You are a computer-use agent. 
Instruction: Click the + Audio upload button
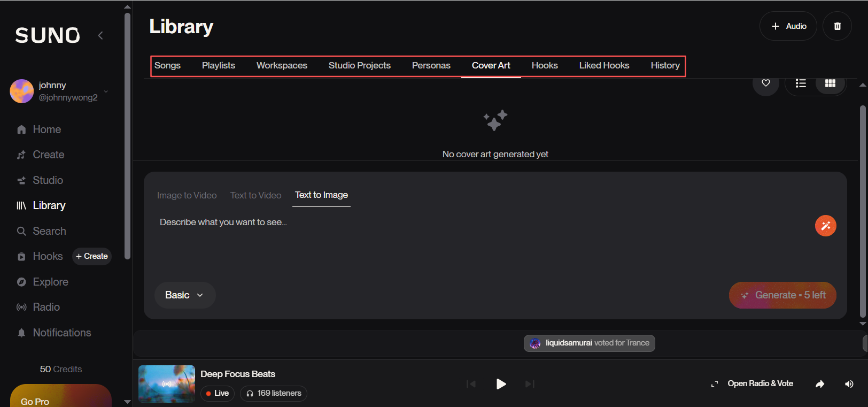click(788, 26)
